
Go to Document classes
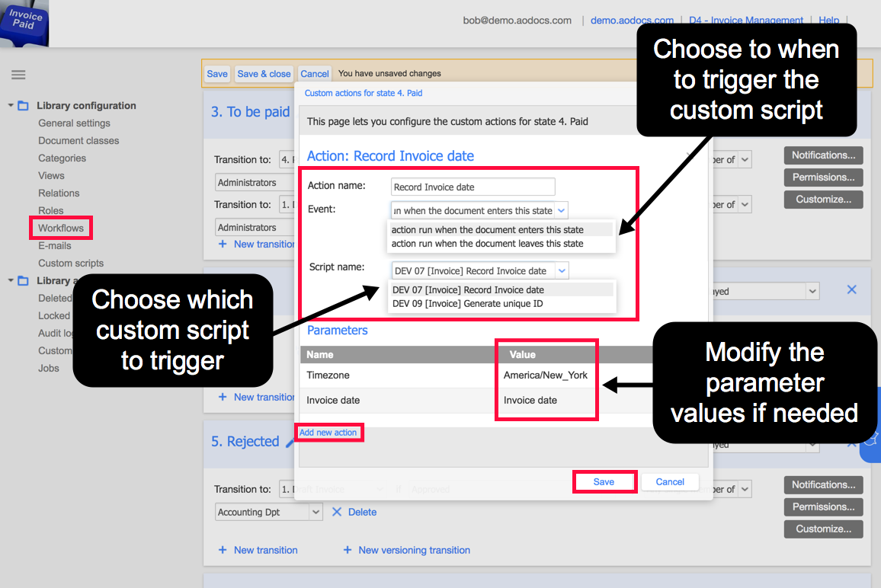[78, 140]
